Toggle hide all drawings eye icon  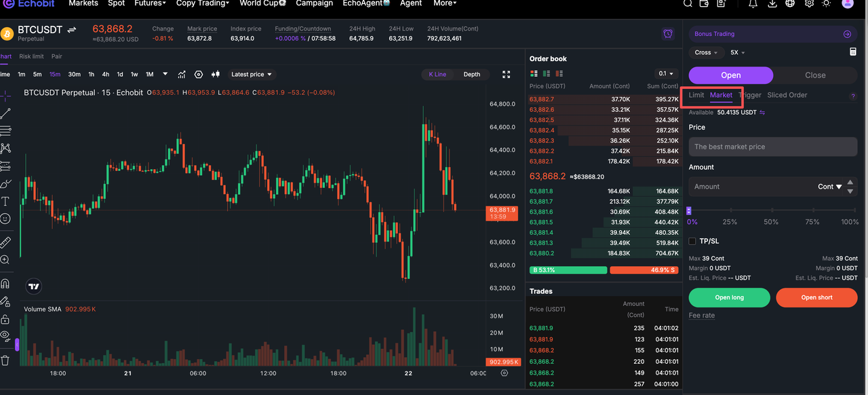tap(5, 335)
